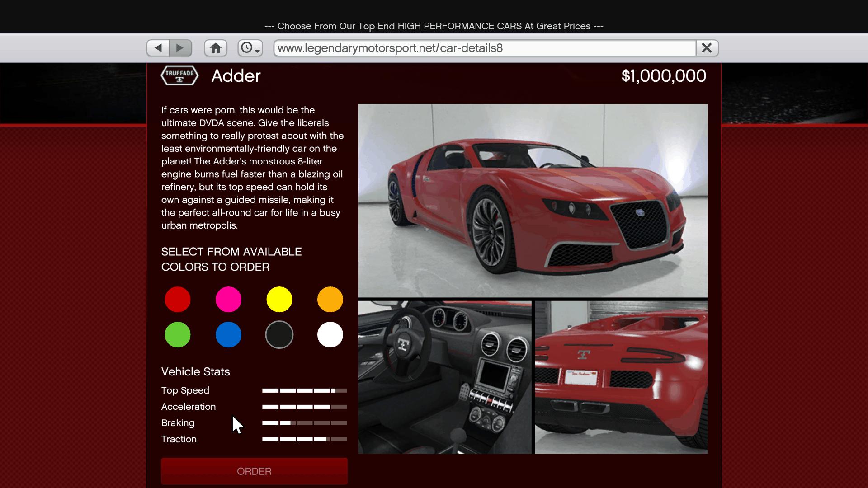The image size is (868, 488).
Task: Click the magnified back arrow triangle
Action: coord(158,47)
